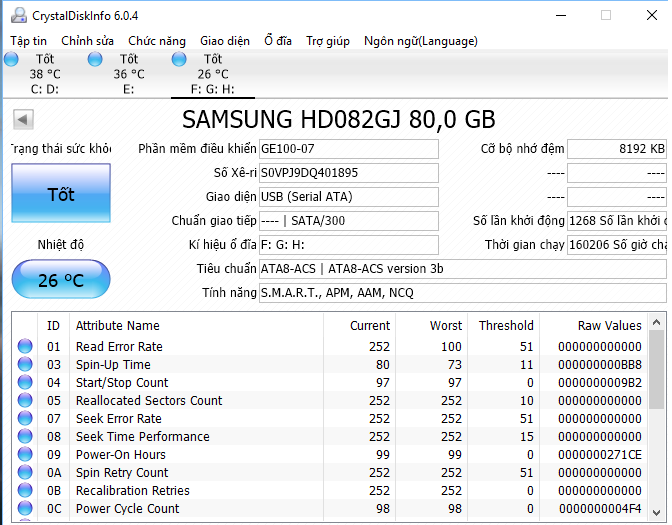Click the CrystalDiskInfo app icon in title bar
The image size is (672, 525).
(x=18, y=15)
